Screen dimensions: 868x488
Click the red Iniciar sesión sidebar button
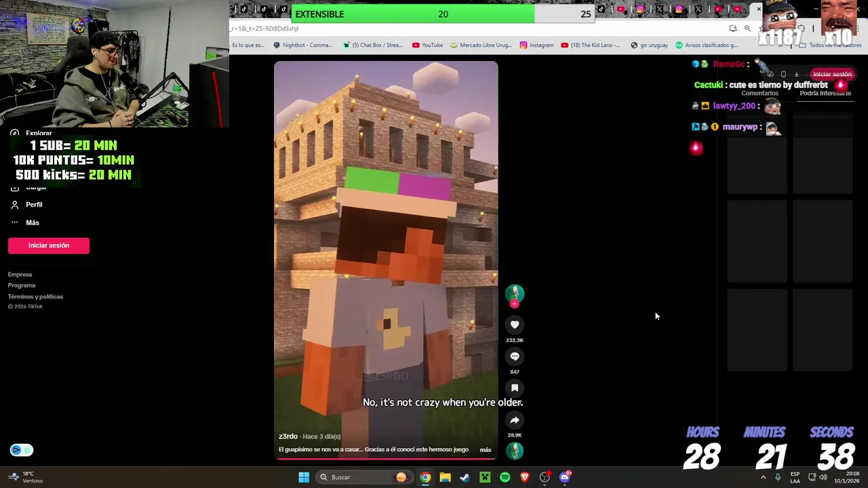coord(49,245)
